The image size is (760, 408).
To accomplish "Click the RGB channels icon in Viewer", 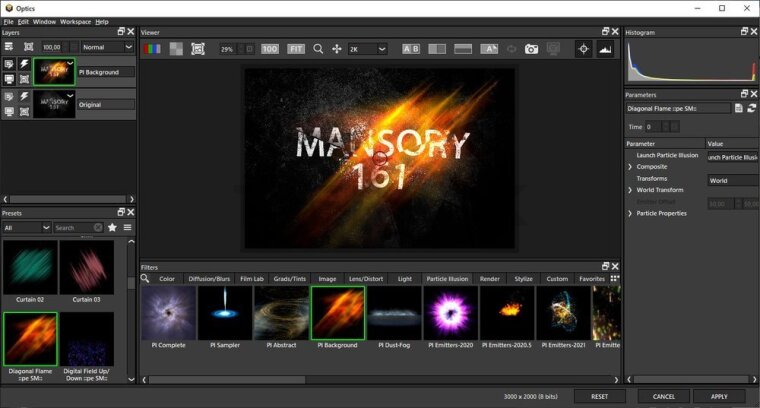I will 152,48.
